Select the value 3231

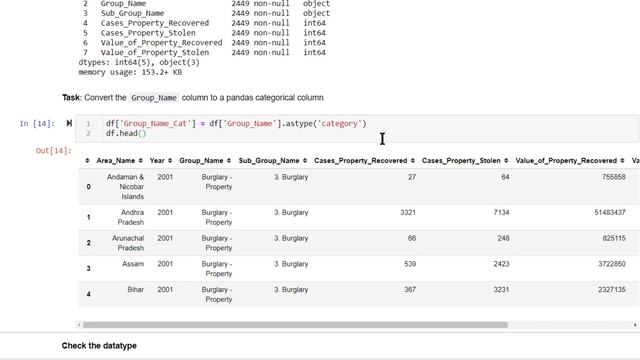[501, 290]
